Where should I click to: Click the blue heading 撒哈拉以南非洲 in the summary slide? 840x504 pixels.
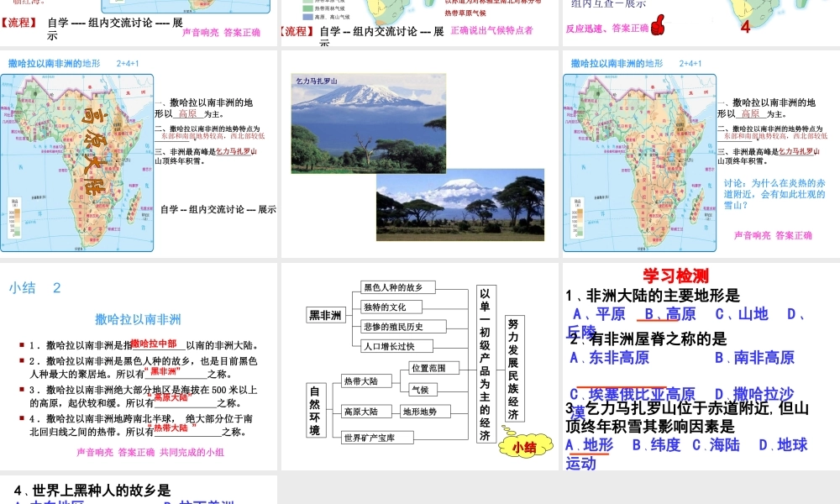tap(139, 319)
